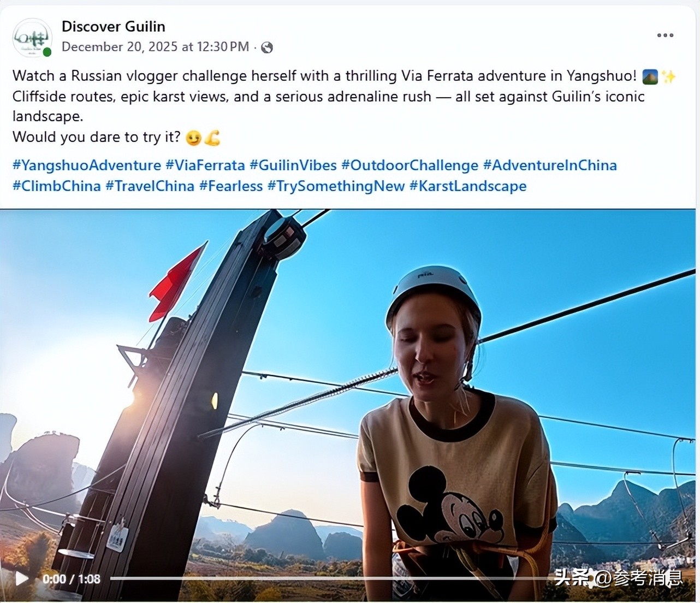700x603 pixels.
Task: Click the Discover Guilin profile picture icon
Action: [32, 37]
